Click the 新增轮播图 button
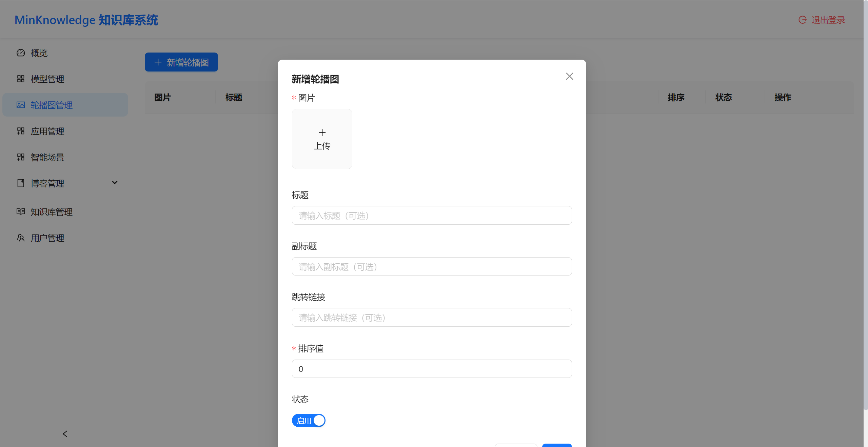Image resolution: width=868 pixels, height=447 pixels. coord(181,62)
